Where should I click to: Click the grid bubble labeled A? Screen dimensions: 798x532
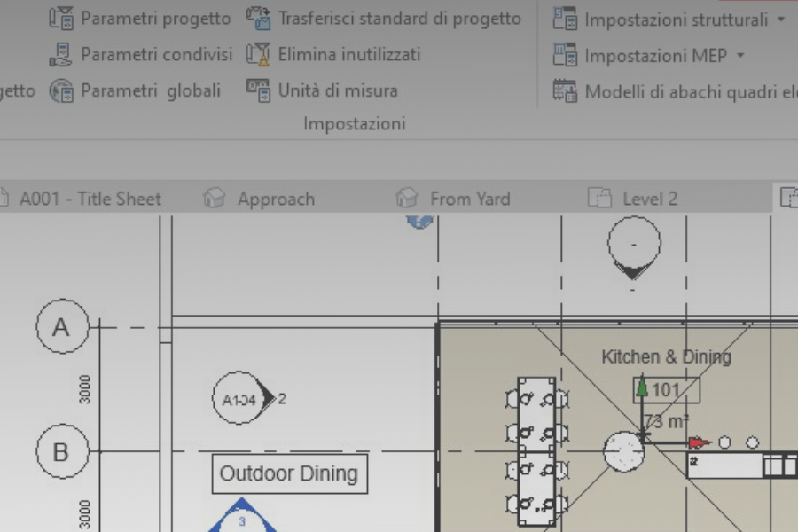[x=60, y=327]
